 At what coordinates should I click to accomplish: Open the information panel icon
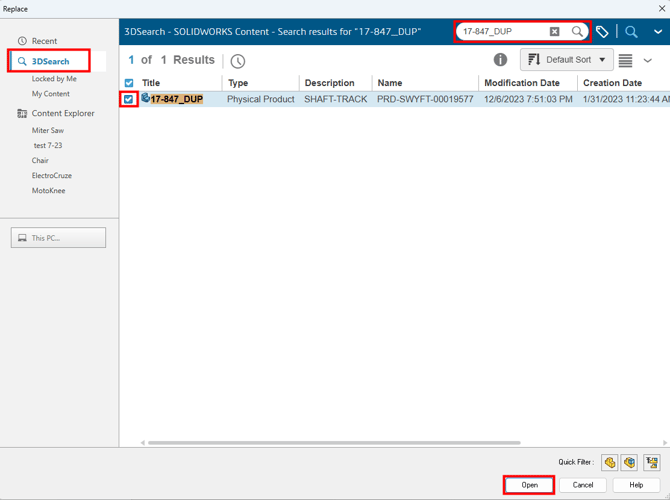point(500,60)
